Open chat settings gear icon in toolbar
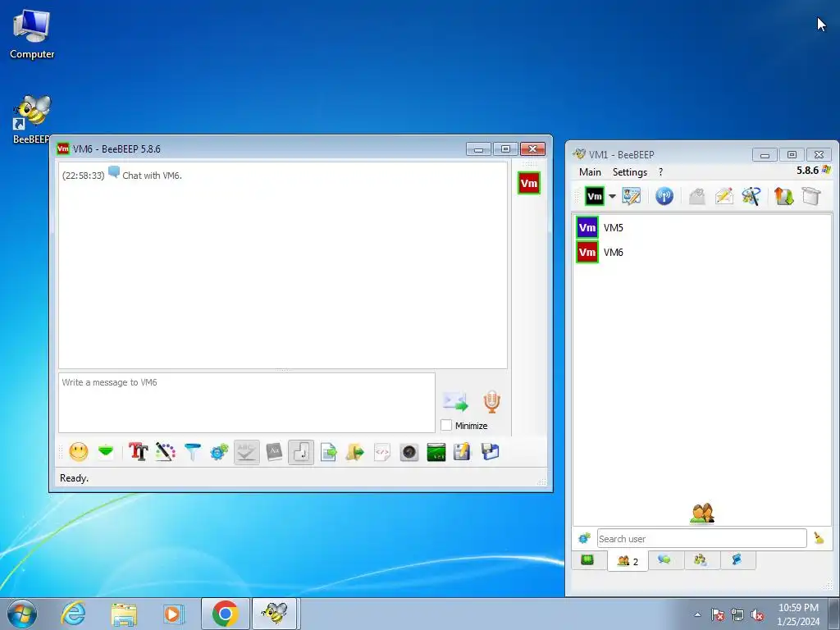 tap(220, 452)
